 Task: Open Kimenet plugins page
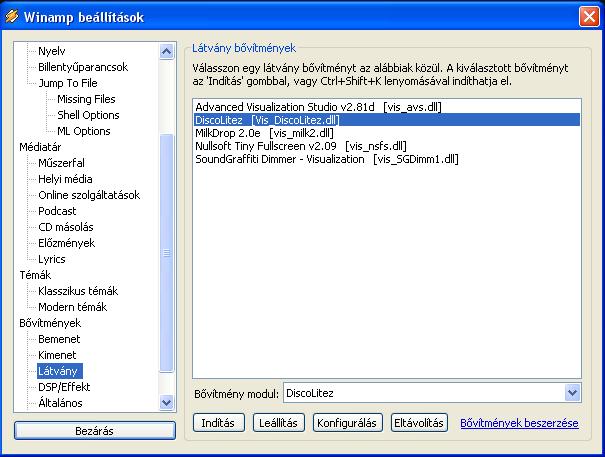tap(57, 355)
